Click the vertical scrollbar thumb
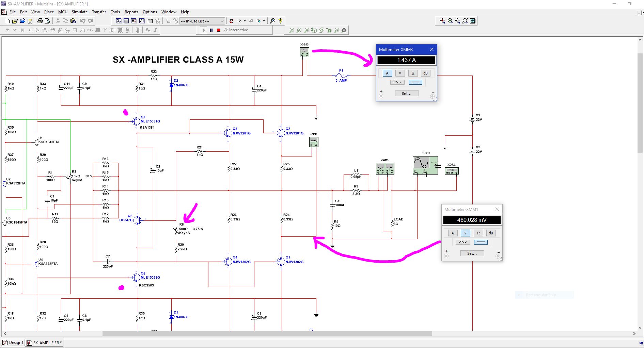Viewport: 644px width, 348px height. [x=640, y=103]
